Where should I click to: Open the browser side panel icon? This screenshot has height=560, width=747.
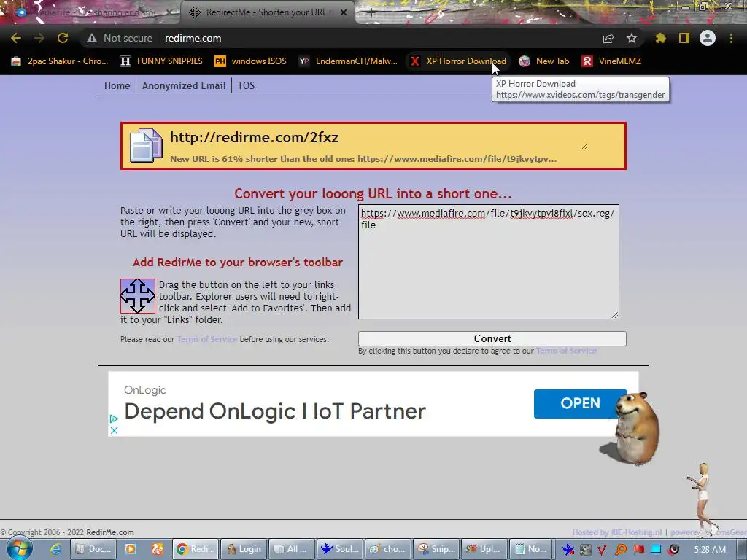click(684, 38)
